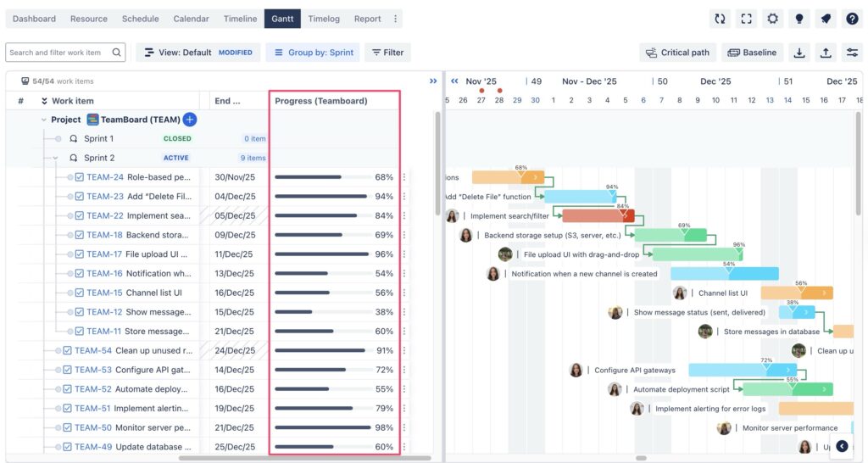Image resolution: width=868 pixels, height=463 pixels.
Task: Click the TEAM-23 94% progress bar
Action: [323, 196]
